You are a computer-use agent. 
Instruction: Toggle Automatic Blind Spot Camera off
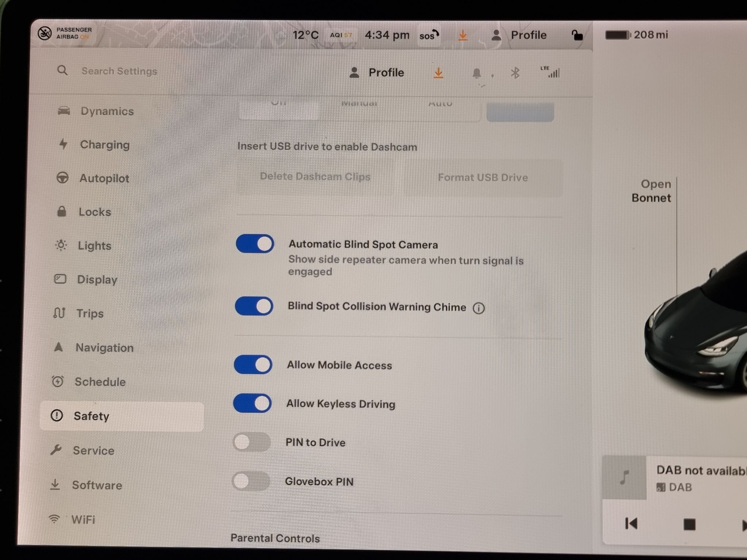coord(255,244)
